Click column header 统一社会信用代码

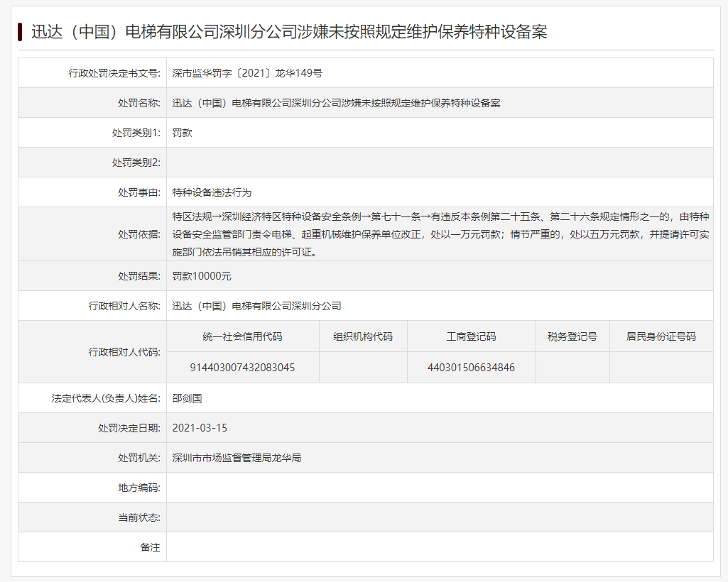coord(242,336)
